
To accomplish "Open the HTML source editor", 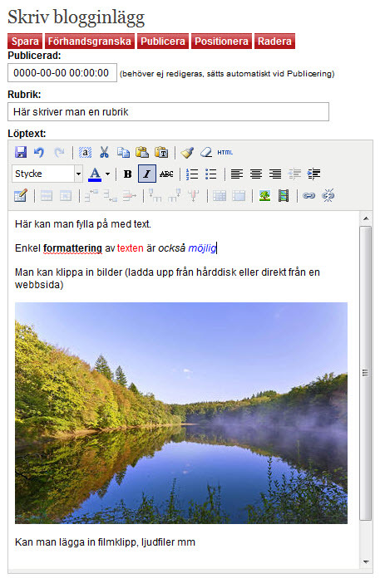I will [x=225, y=152].
